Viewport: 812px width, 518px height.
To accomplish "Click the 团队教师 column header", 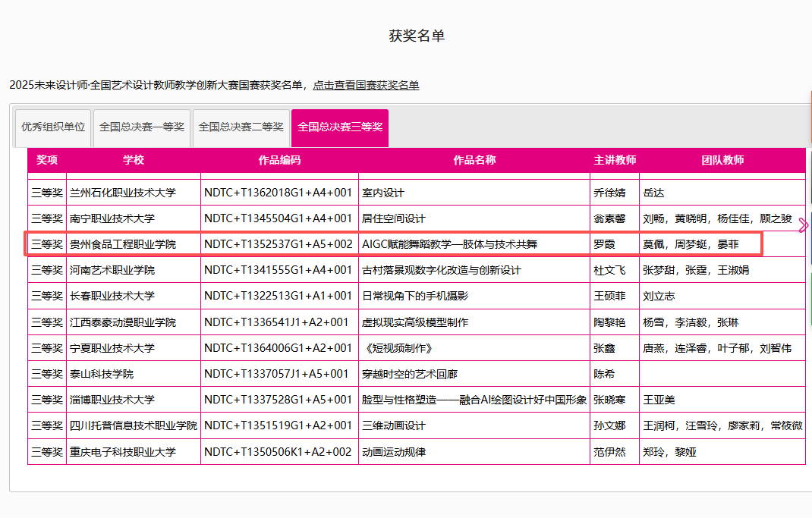I will [722, 160].
